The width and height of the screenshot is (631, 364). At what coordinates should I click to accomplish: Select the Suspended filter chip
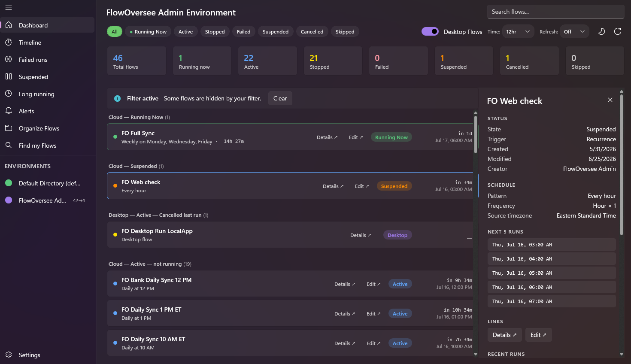276,31
